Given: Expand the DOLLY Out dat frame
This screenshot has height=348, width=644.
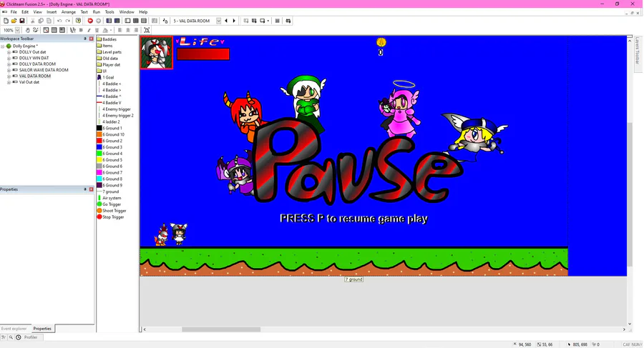Looking at the screenshot, I should click(9, 53).
